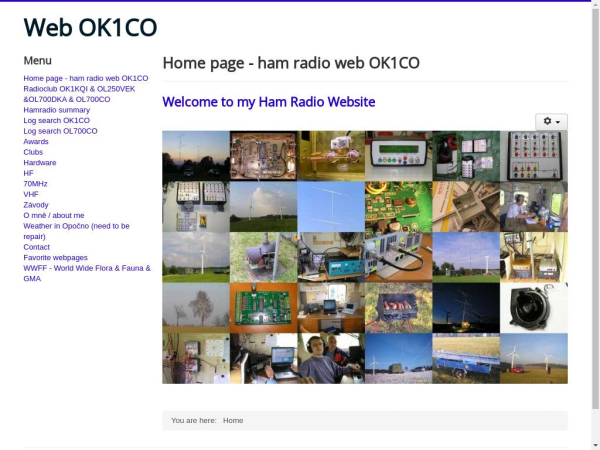Select the HF menu link
600x450 pixels.
point(28,173)
